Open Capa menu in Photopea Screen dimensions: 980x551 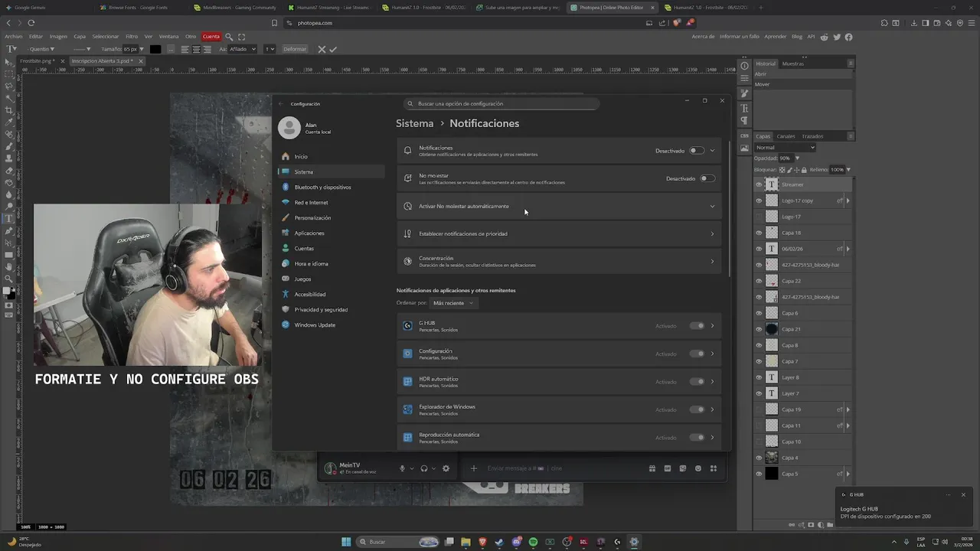(x=80, y=37)
